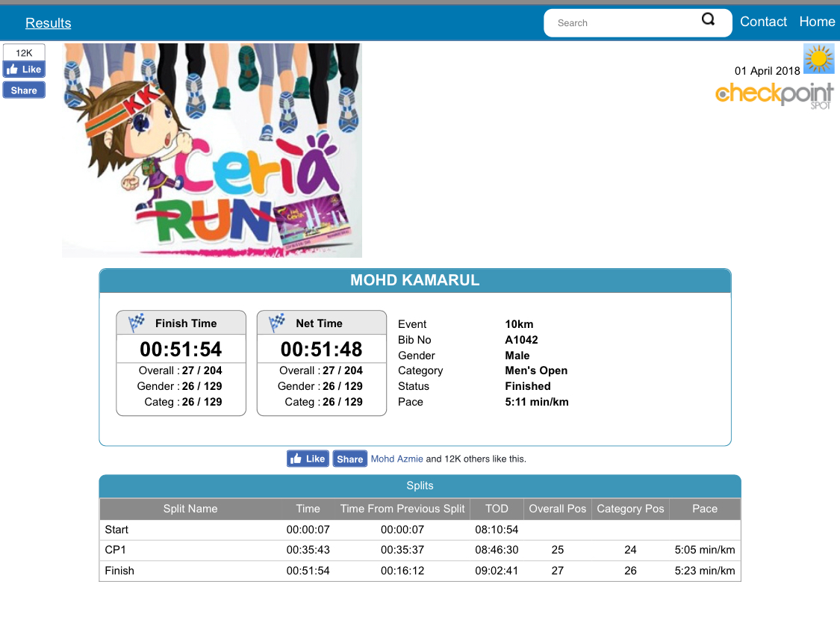
Task: Click the date 01 April 2018
Action: click(767, 71)
